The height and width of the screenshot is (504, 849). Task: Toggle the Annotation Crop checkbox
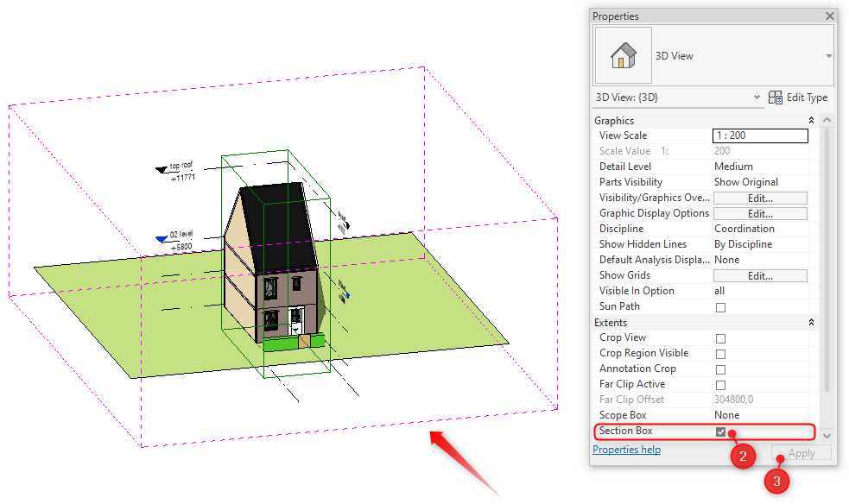(x=720, y=368)
